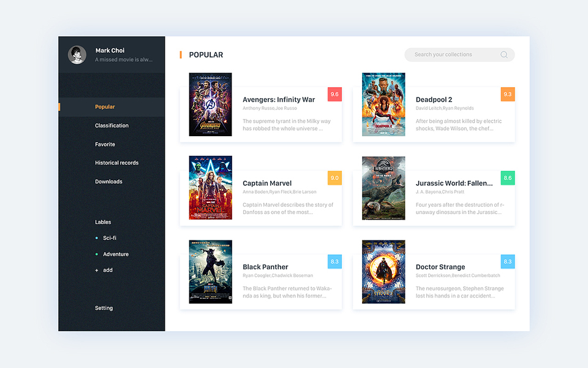Open the Deadpool 2 poster
Image resolution: width=588 pixels, height=368 pixels.
[383, 104]
